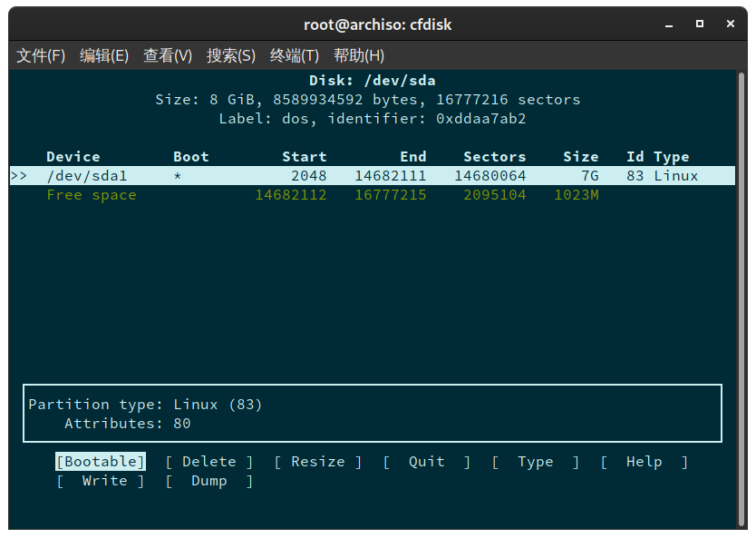Activate the Delete partition command
The height and width of the screenshot is (538, 756).
click(x=208, y=462)
